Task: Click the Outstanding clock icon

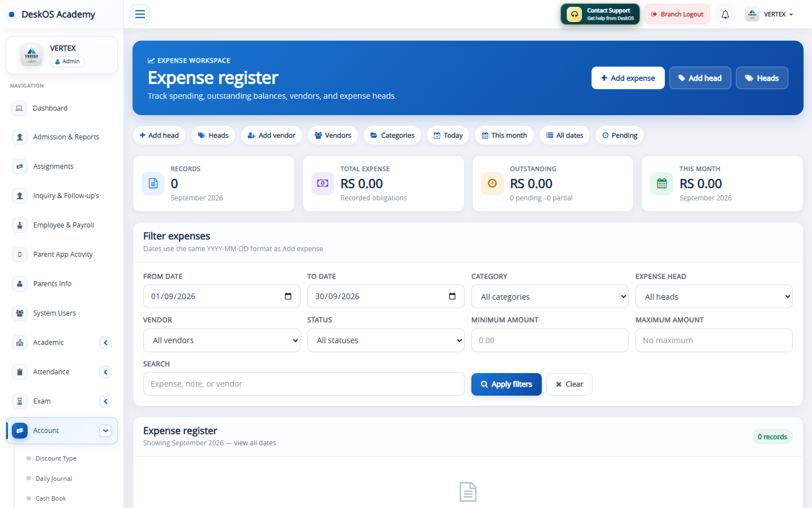Action: coord(492,183)
